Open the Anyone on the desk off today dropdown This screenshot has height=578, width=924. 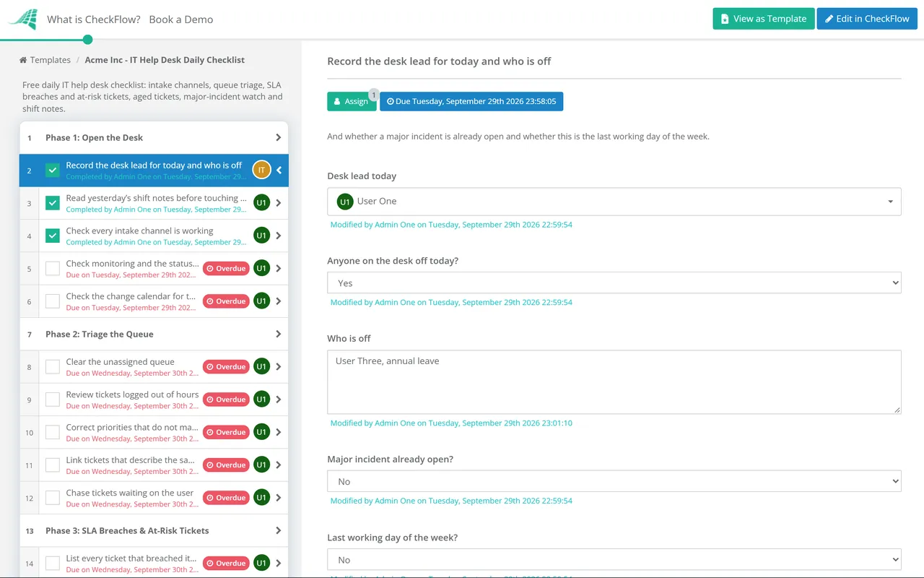(614, 283)
